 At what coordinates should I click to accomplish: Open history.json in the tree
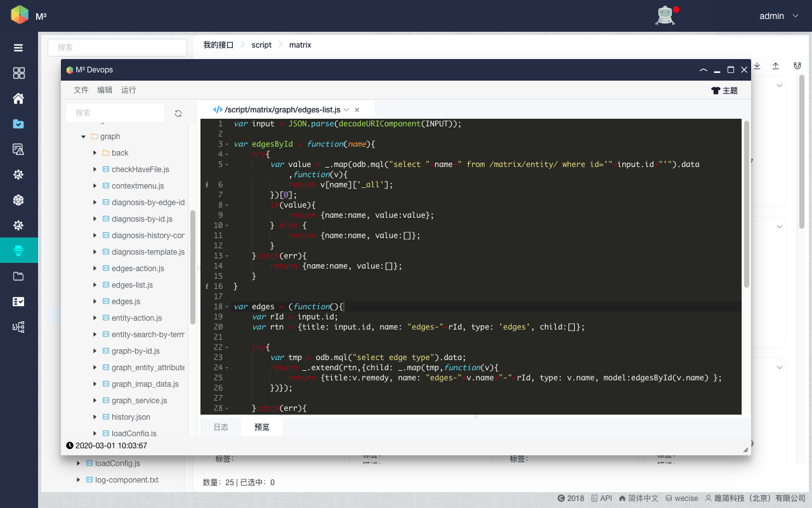(x=131, y=417)
